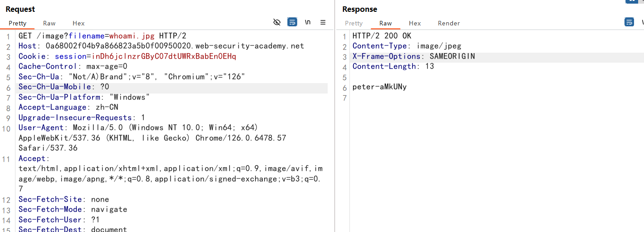Toggle the eye-slash icon in the Request panel
The width and height of the screenshot is (644, 232).
click(277, 22)
